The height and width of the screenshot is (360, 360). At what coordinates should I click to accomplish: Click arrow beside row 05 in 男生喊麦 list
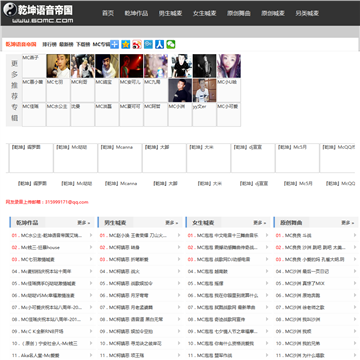coord(179,283)
